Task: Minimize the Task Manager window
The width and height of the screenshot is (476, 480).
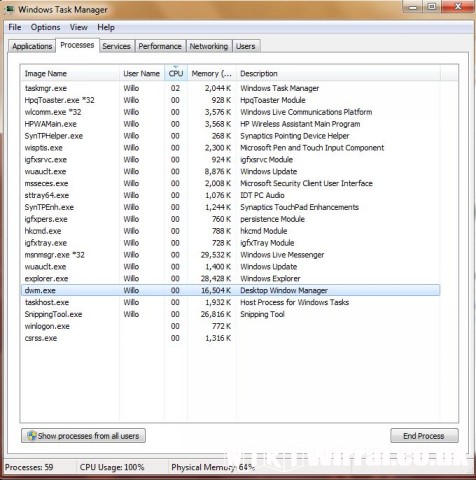Action: [413, 7]
